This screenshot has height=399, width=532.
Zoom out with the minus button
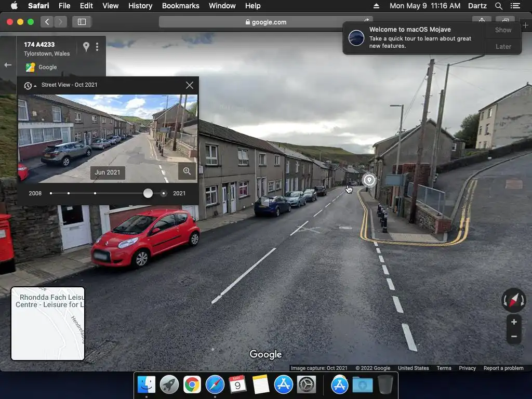pos(514,337)
